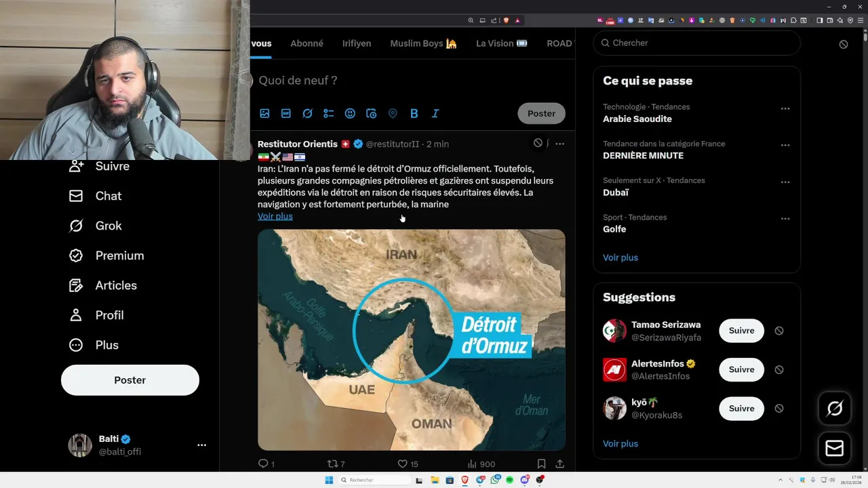Follow AlertesInfos
This screenshot has width=868, height=488.
coord(741,369)
